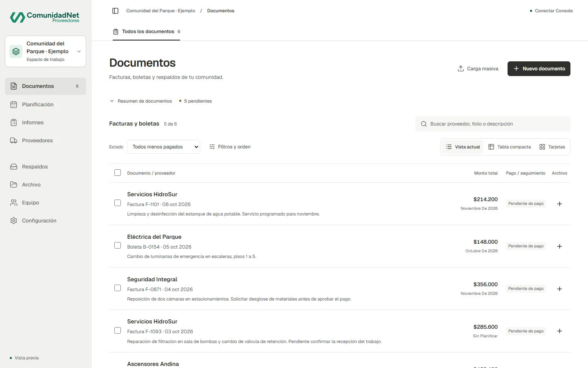Add archivo to Factura F-0871

point(559,289)
